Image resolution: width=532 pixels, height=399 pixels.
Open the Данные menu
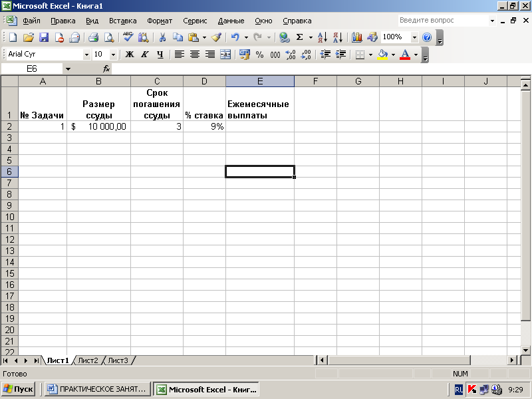pyautogui.click(x=231, y=21)
